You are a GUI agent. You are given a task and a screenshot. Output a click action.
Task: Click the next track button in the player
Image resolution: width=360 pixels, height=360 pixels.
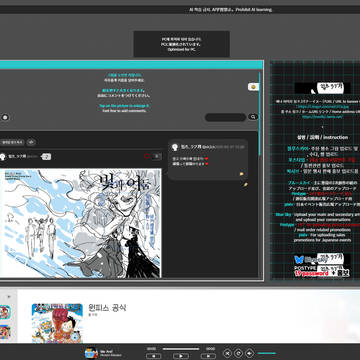tap(208, 356)
